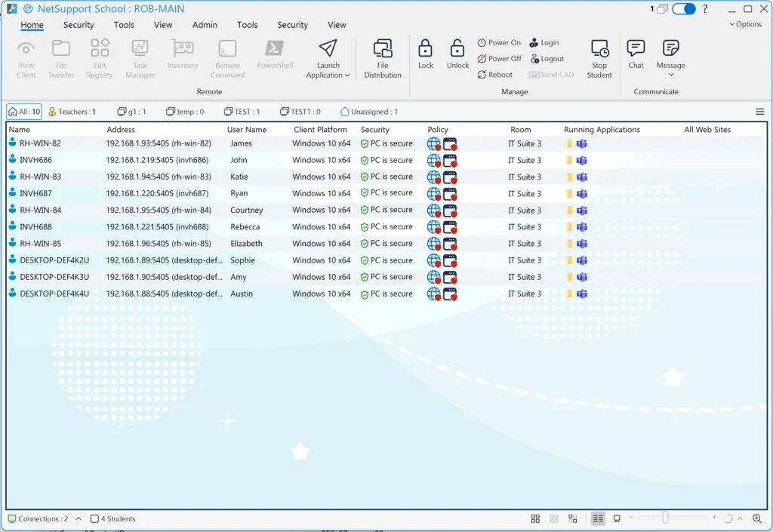773x532 pixels.
Task: Select the details list view icon
Action: (x=598, y=518)
